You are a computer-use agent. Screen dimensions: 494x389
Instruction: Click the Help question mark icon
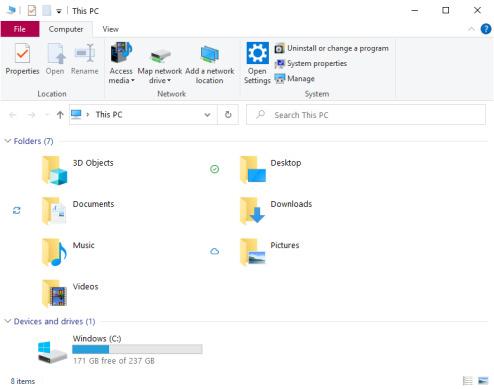(x=486, y=29)
